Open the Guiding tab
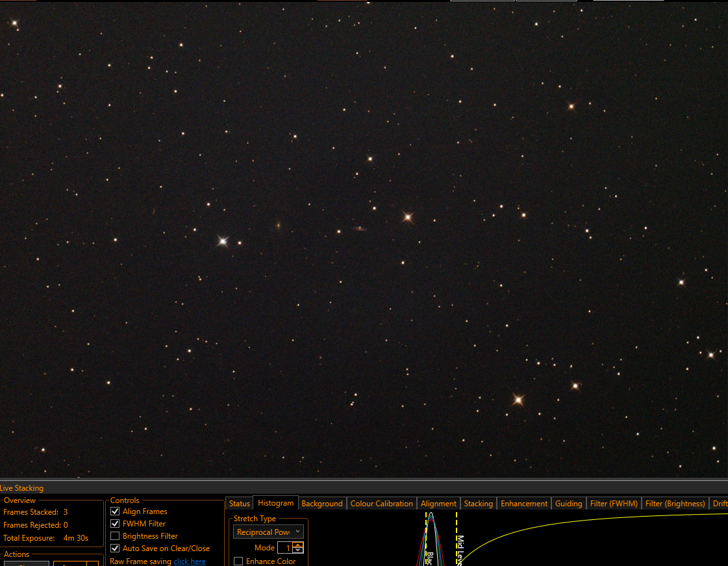Viewport: 728px width, 566px height. [x=568, y=504]
